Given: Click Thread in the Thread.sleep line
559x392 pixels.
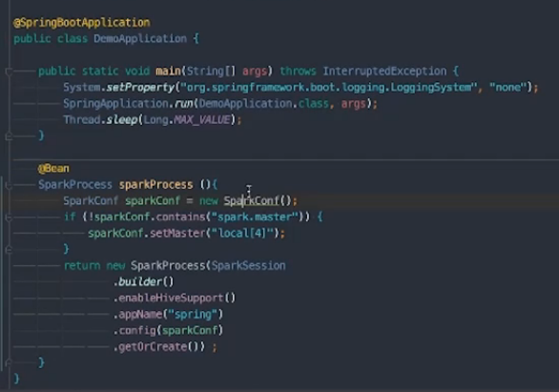Looking at the screenshot, I should click(x=82, y=120).
